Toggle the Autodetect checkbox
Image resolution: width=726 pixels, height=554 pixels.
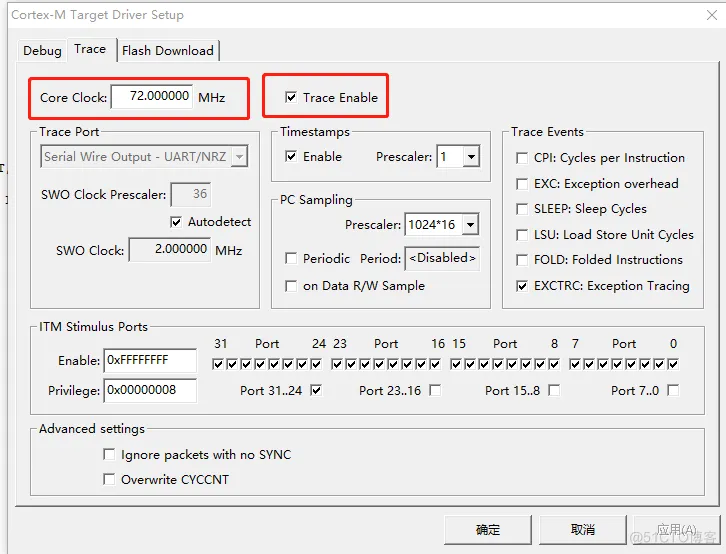(x=176, y=222)
